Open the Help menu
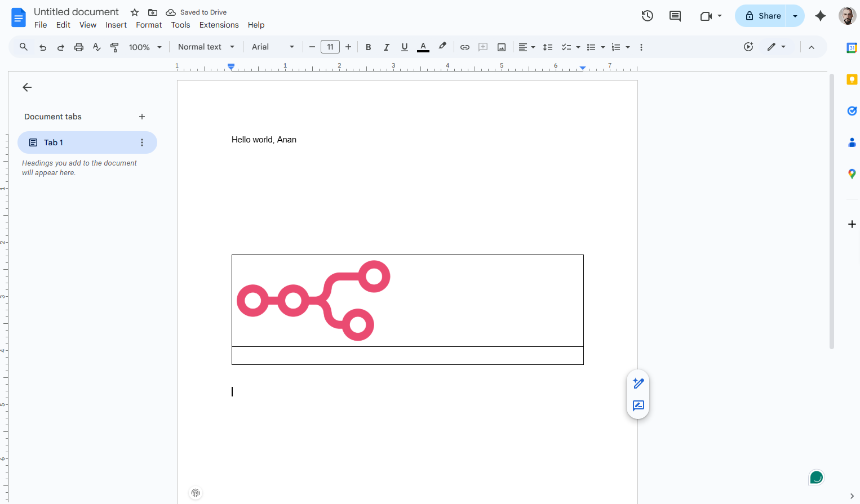 click(x=256, y=25)
